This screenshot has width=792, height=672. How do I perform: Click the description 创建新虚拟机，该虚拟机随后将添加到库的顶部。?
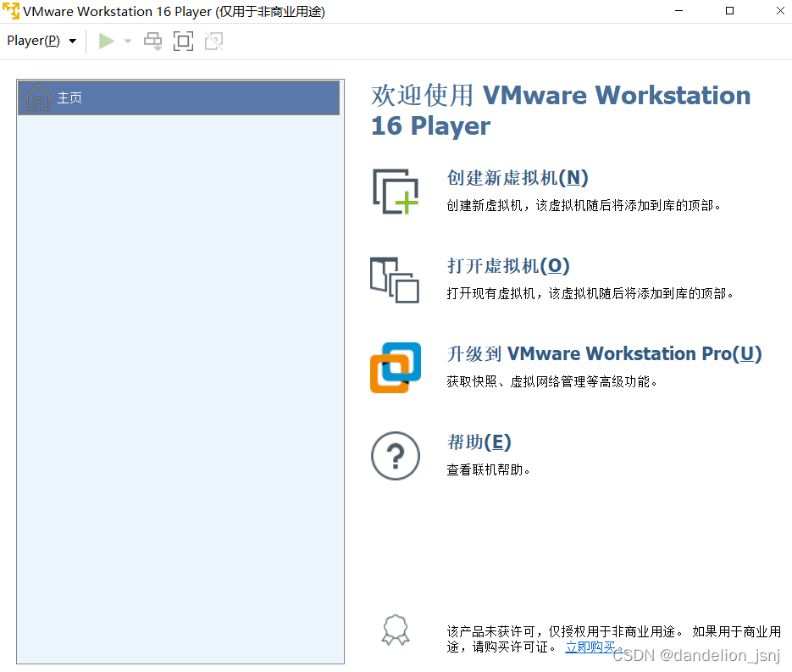click(584, 206)
